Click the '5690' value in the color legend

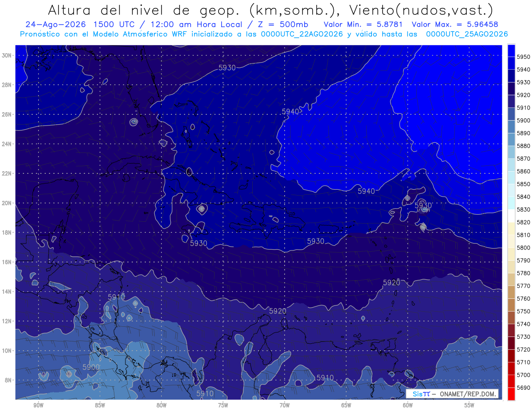pyautogui.click(x=524, y=388)
